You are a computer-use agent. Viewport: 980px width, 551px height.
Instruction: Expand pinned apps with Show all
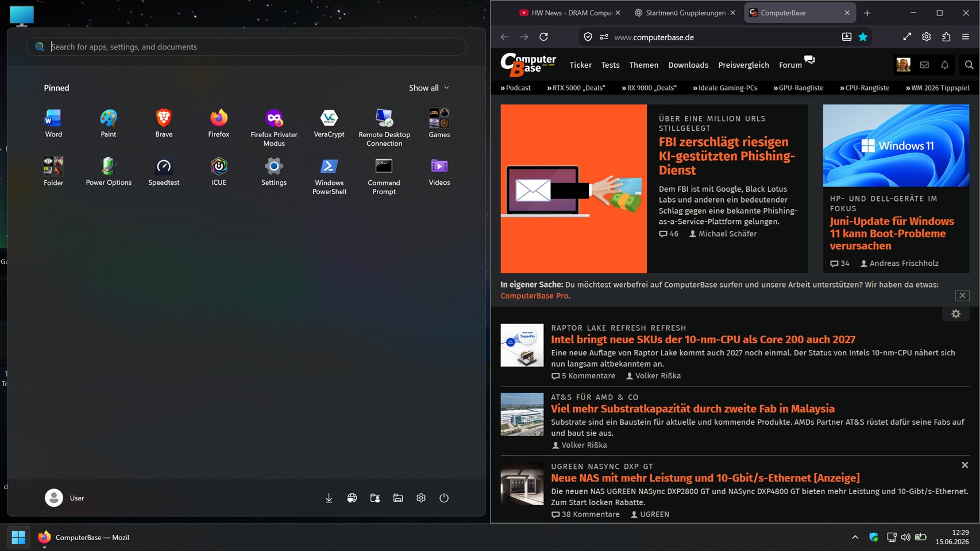pos(429,88)
